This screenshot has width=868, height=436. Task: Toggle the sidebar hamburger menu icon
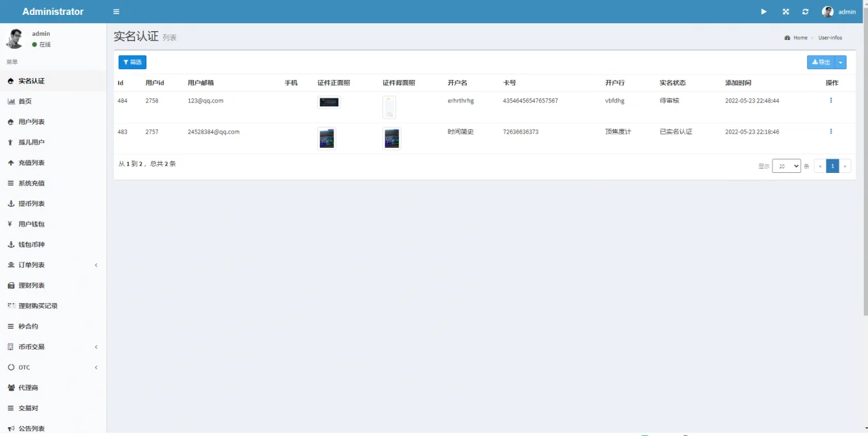pos(116,12)
